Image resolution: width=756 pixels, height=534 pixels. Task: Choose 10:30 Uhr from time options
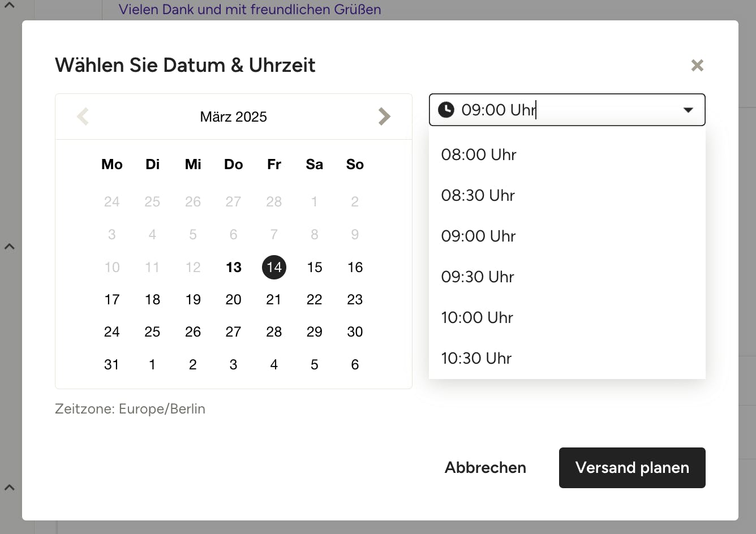[x=476, y=358]
